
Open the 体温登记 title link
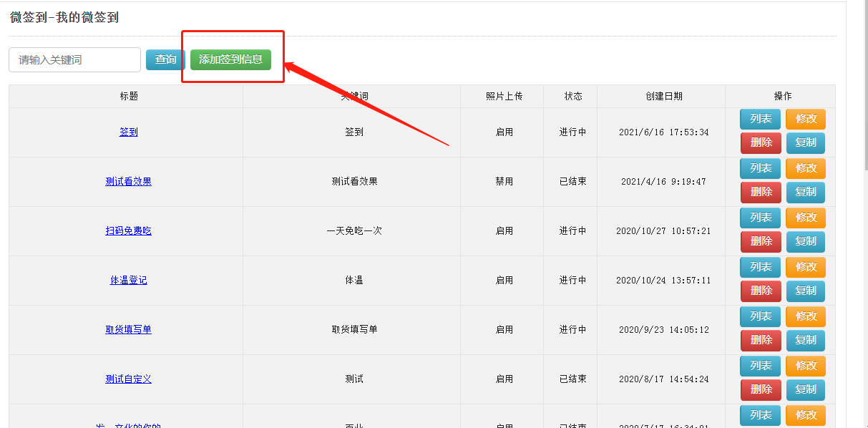(129, 281)
